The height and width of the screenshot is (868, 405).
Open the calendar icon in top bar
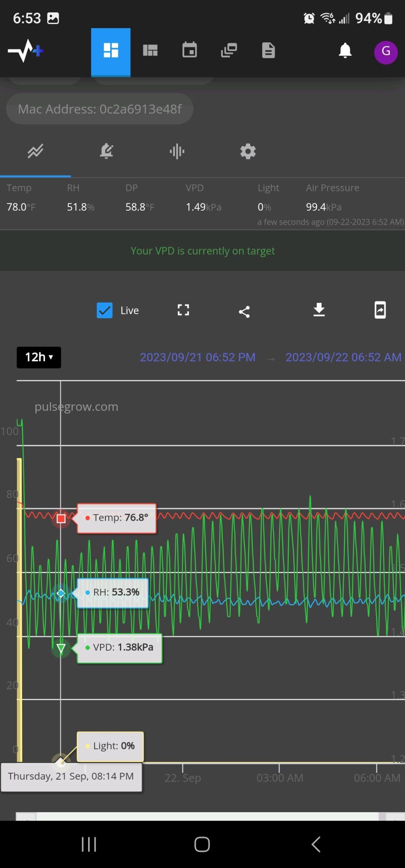click(x=189, y=51)
